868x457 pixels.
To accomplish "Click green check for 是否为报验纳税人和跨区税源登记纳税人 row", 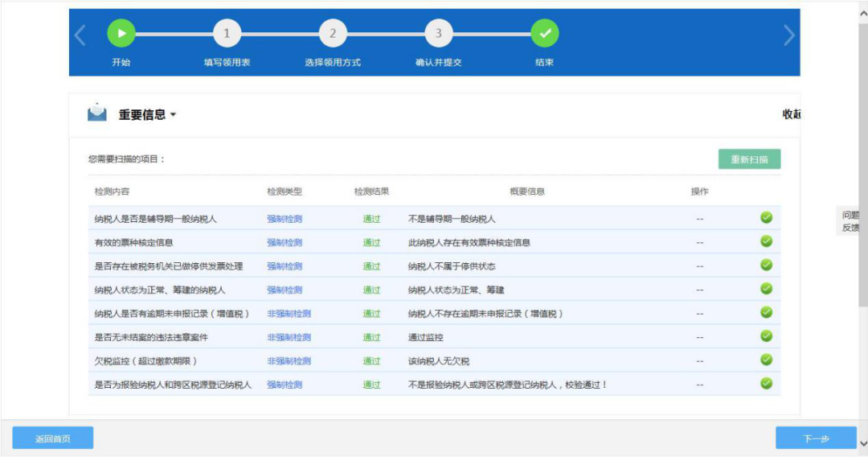I will coord(766,383).
